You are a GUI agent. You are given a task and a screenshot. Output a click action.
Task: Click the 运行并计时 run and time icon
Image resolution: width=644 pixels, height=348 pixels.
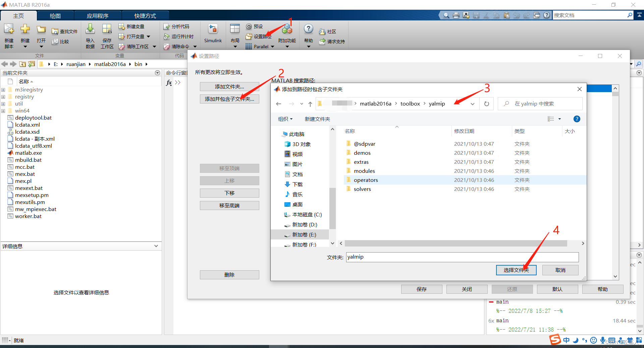167,37
